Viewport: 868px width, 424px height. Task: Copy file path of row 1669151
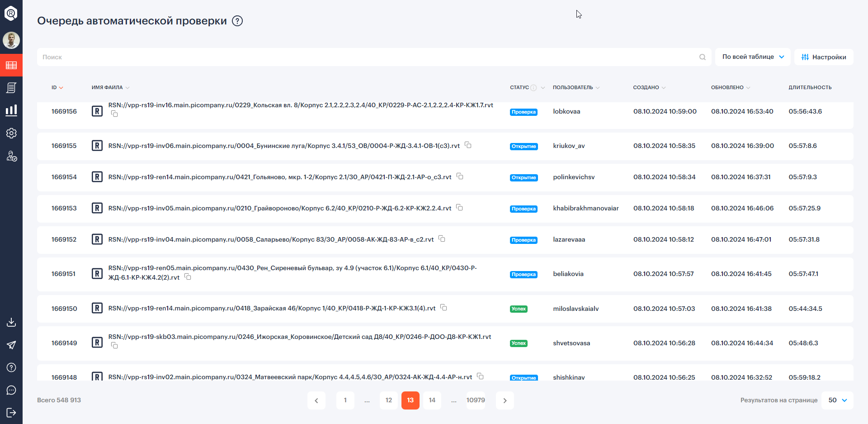[188, 277]
